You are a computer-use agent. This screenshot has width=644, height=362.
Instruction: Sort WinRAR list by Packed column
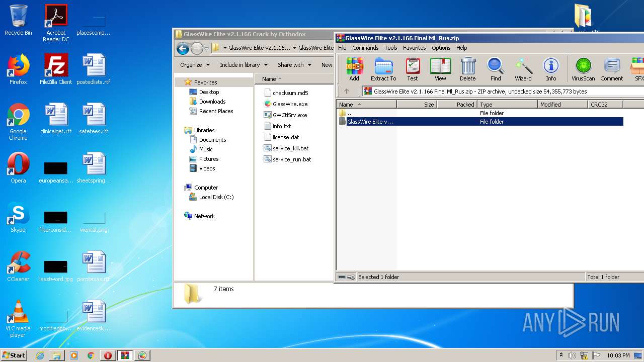click(x=457, y=105)
